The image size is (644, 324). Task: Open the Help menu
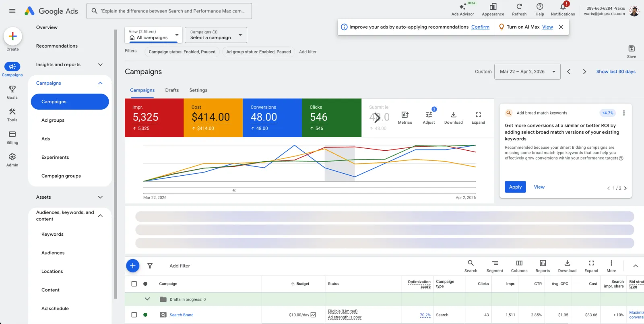(x=540, y=9)
